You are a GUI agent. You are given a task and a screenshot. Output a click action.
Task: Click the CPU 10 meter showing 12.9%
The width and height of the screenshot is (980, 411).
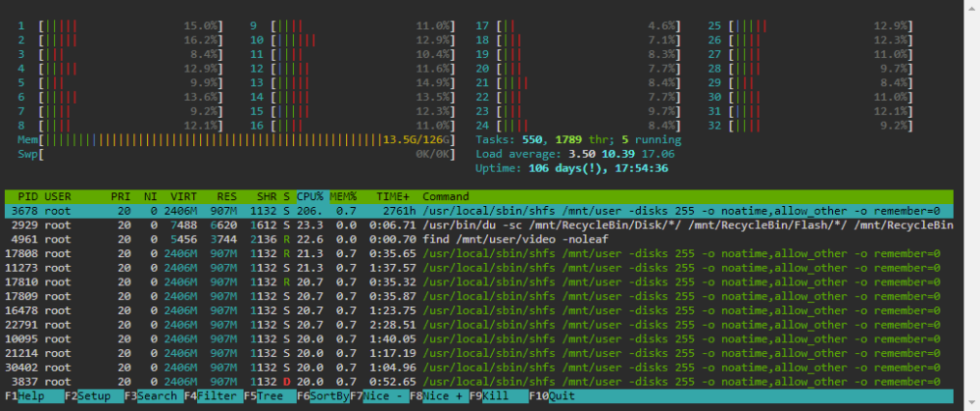click(353, 40)
